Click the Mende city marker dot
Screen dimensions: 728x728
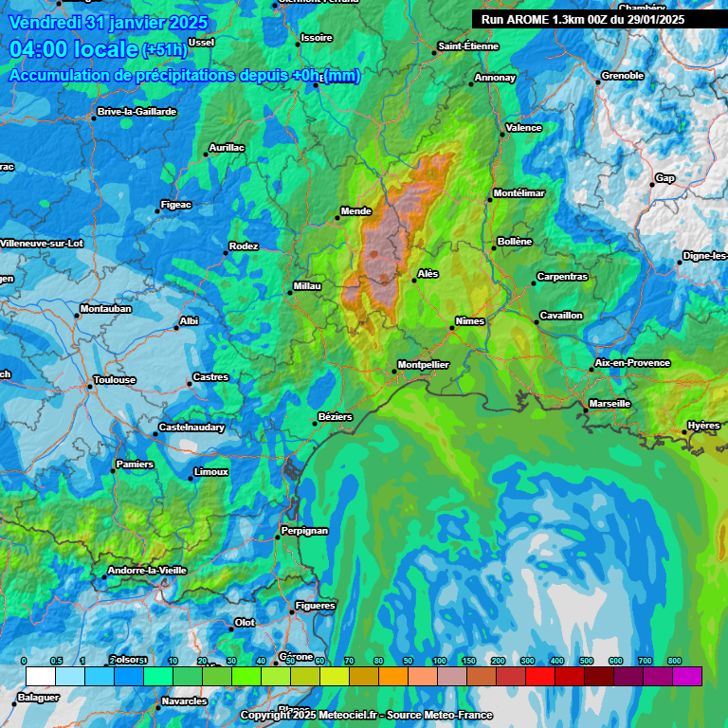[337, 218]
